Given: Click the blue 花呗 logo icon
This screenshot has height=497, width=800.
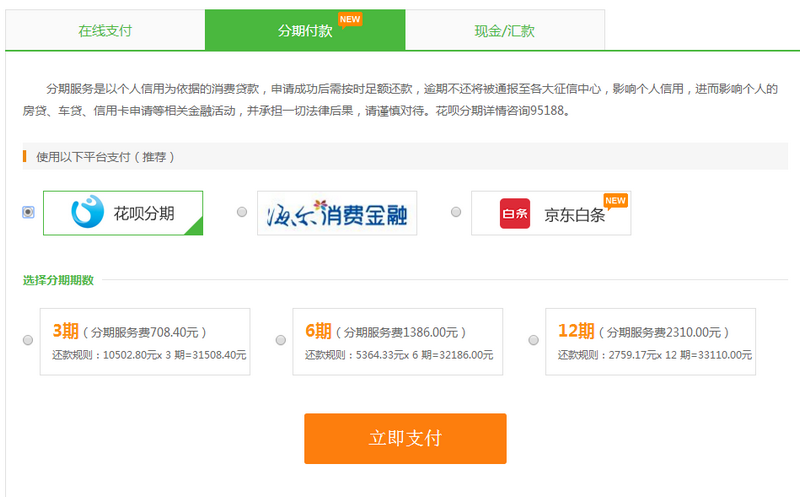Looking at the screenshot, I should pyautogui.click(x=87, y=213).
